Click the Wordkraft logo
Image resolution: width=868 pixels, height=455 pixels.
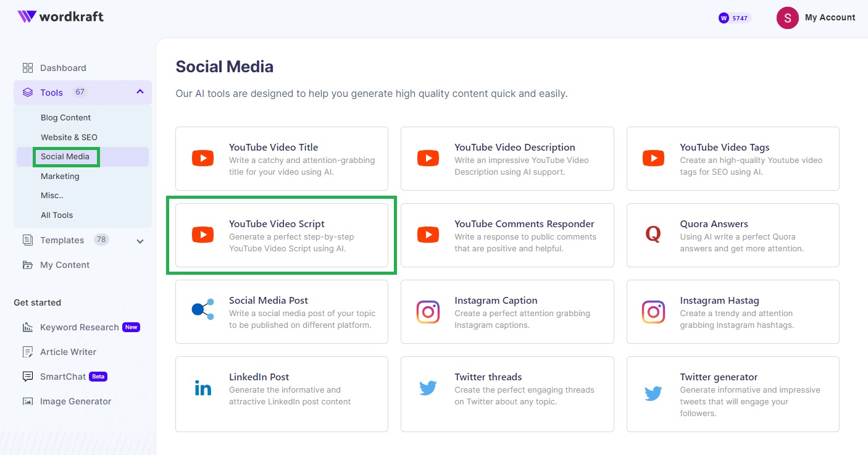pos(60,17)
